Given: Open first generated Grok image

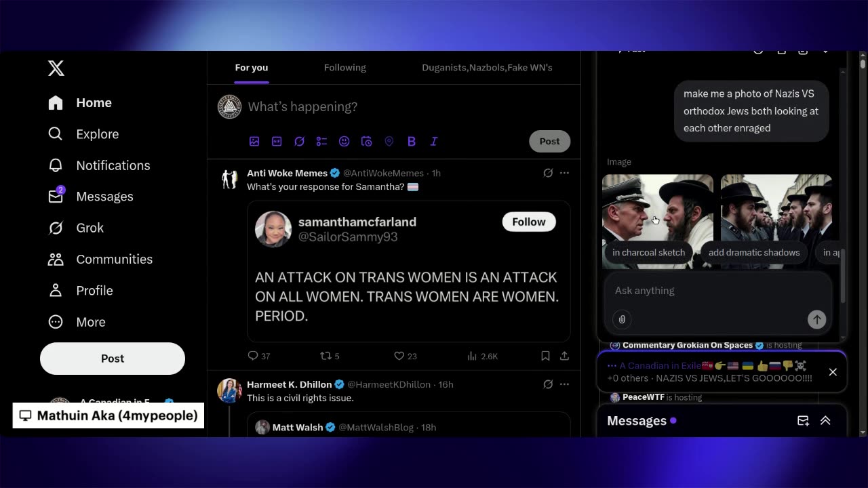Looking at the screenshot, I should pyautogui.click(x=658, y=208).
